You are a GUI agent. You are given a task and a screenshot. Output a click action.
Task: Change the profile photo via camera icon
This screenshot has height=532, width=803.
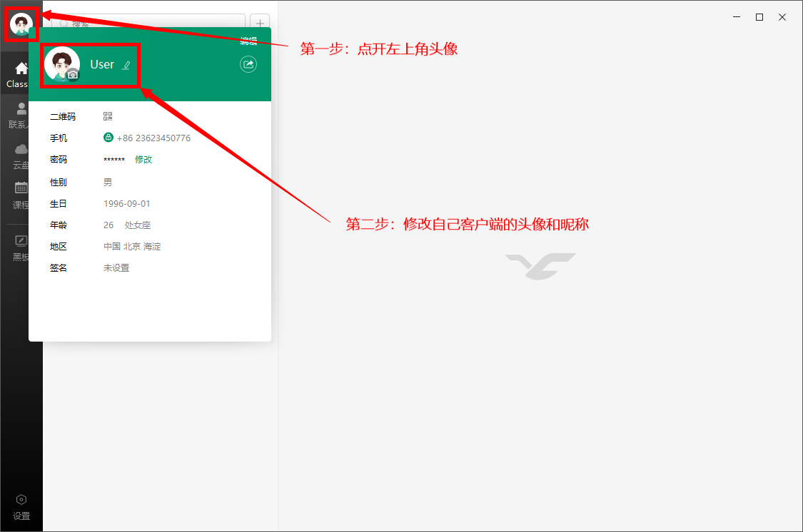click(x=73, y=75)
